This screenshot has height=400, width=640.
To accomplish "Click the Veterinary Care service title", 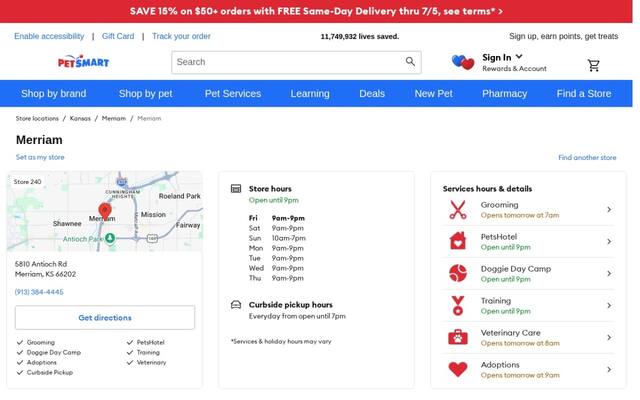I will (x=511, y=333).
